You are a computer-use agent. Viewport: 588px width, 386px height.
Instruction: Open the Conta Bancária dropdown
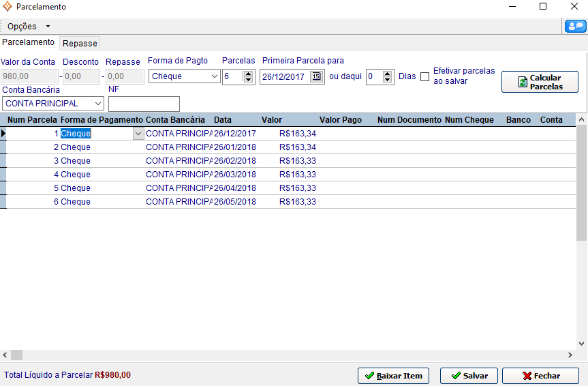pos(98,104)
